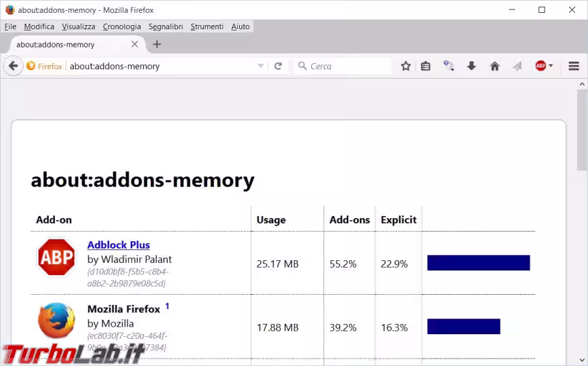Open the Segnalibri menu

coord(166,26)
